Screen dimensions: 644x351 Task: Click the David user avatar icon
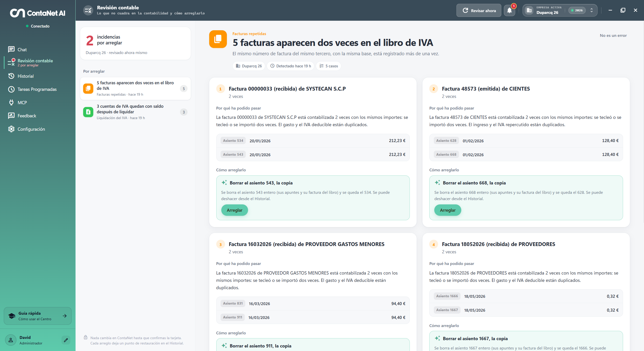click(11, 340)
